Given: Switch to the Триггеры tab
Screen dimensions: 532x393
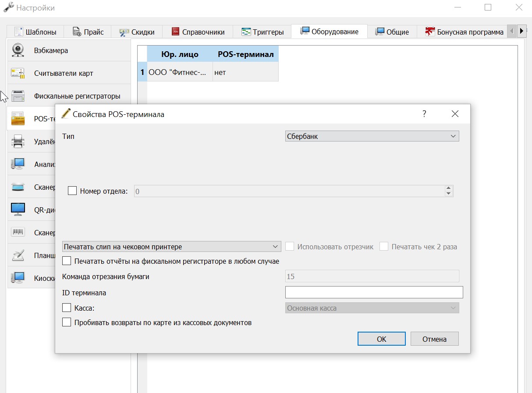Looking at the screenshot, I should pos(262,32).
